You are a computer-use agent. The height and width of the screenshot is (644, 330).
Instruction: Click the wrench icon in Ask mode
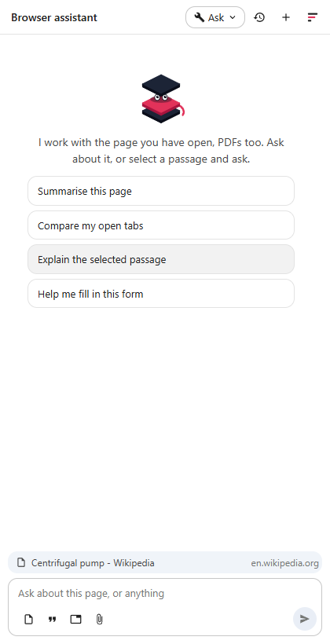[200, 17]
